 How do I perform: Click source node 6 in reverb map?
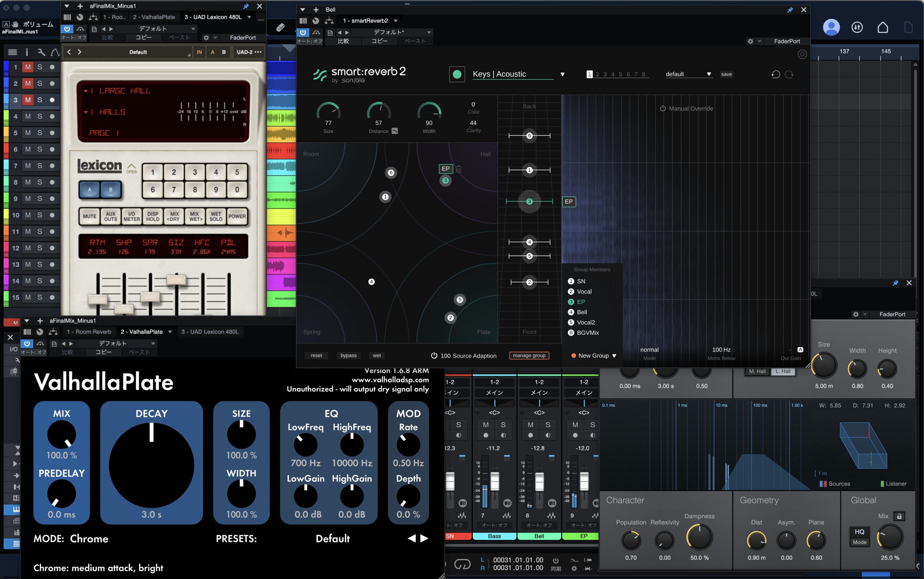coord(391,173)
